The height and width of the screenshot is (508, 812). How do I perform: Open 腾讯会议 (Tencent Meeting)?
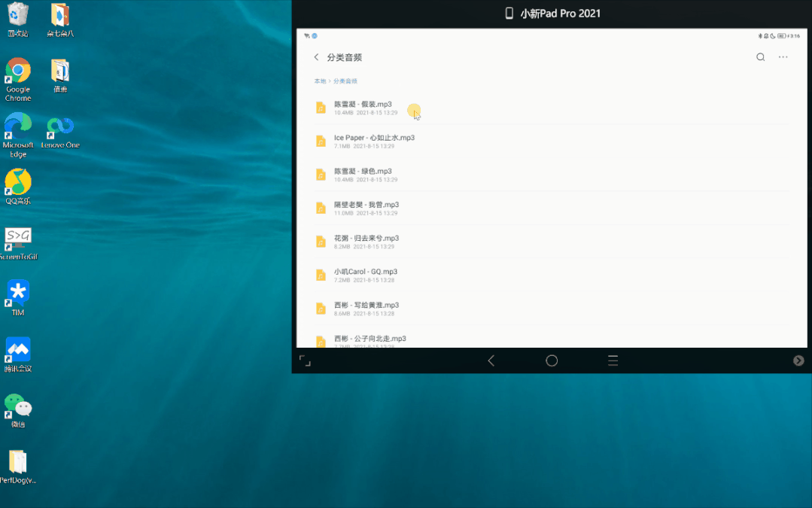(17, 350)
